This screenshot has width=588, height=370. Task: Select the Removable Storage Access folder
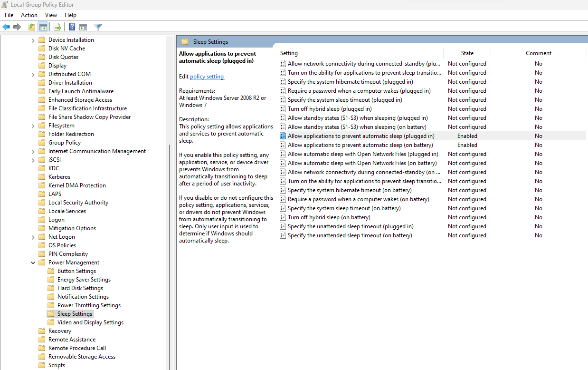[x=82, y=357]
